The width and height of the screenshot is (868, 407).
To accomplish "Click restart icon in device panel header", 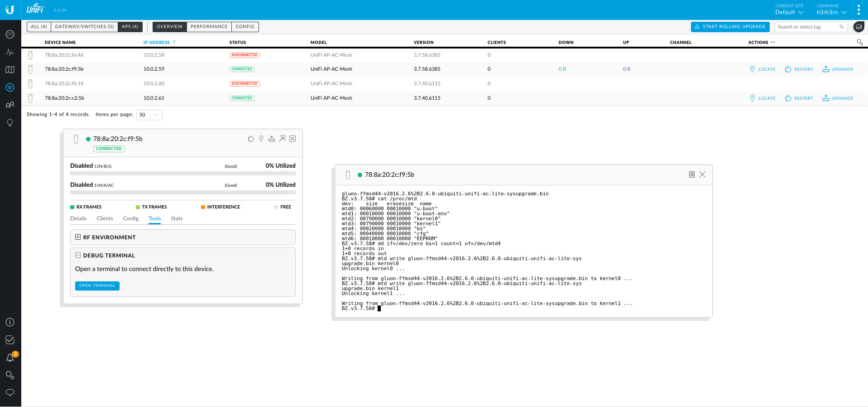I will [x=251, y=139].
